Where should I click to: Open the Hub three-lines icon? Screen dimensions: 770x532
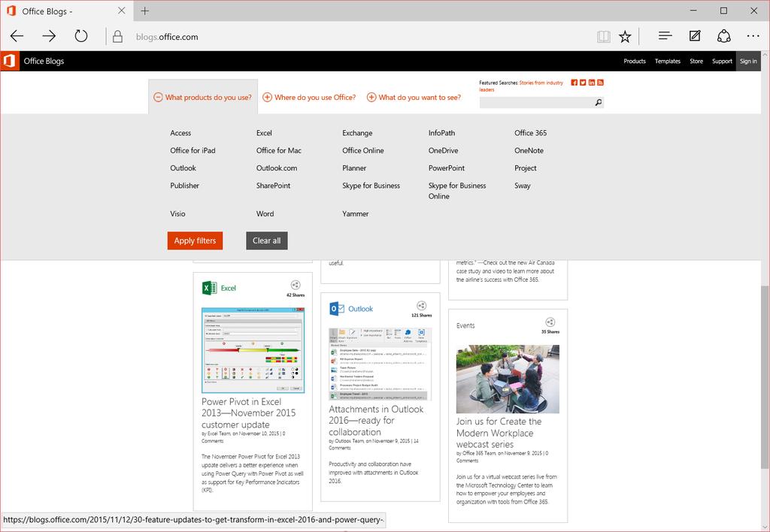665,36
